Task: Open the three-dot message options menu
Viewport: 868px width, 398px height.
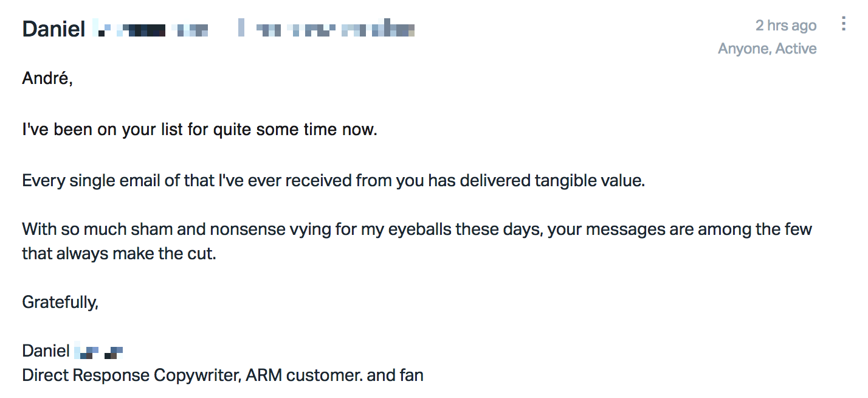Action: (x=843, y=24)
